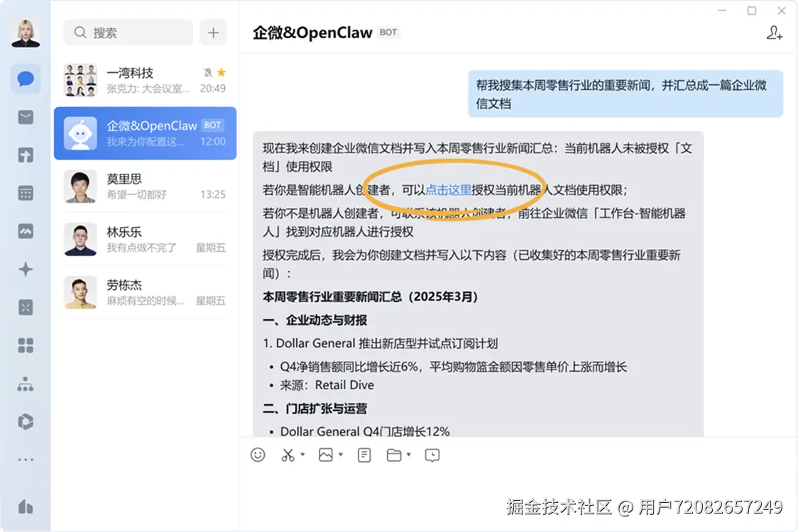Screen dimensions: 798x532
Task: Open the chat with 林乐乐
Action: coord(145,239)
